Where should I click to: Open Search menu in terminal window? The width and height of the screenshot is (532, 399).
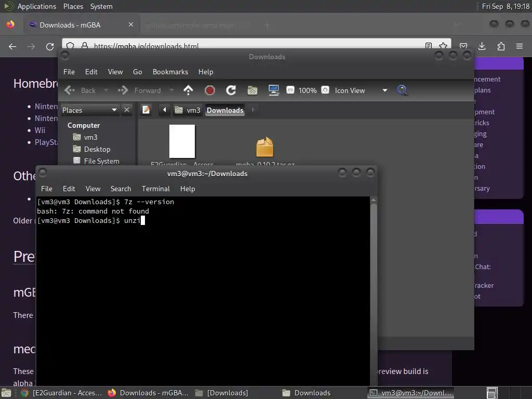point(121,189)
